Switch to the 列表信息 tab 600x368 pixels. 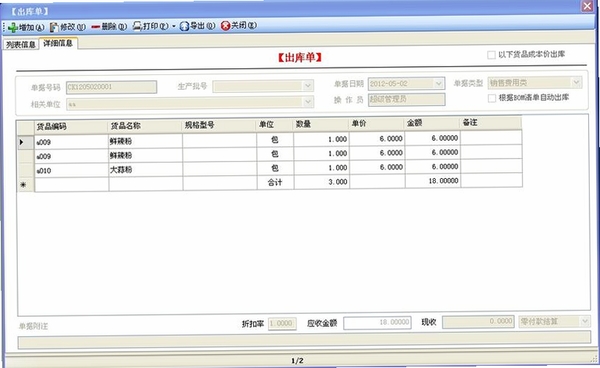pos(21,45)
